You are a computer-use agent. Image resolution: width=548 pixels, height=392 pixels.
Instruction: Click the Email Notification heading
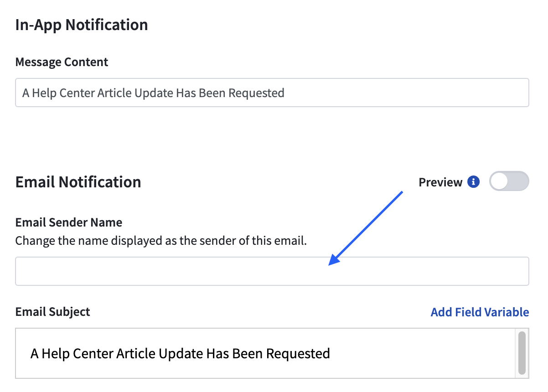coord(78,182)
